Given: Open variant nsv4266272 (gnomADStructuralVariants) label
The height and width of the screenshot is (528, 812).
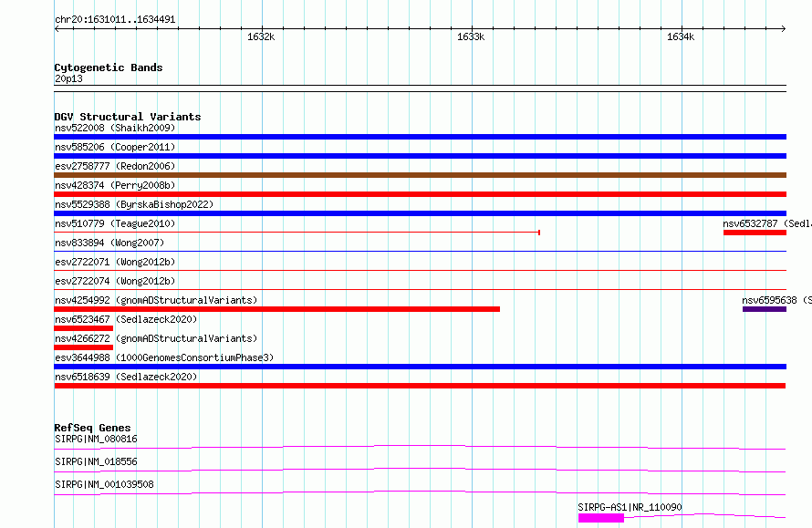Looking at the screenshot, I should [156, 338].
